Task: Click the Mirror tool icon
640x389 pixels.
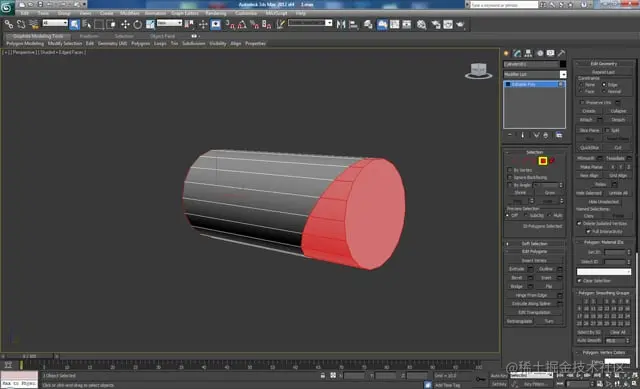Action: (341, 24)
